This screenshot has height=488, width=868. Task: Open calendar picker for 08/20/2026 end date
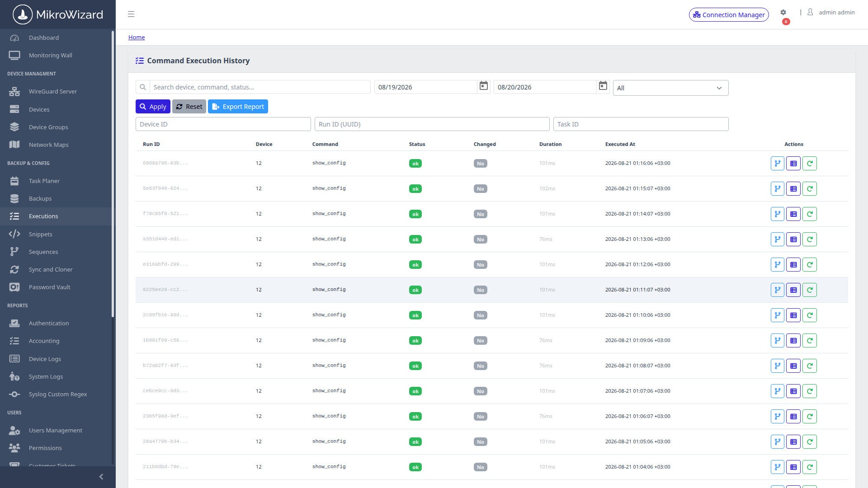(603, 86)
